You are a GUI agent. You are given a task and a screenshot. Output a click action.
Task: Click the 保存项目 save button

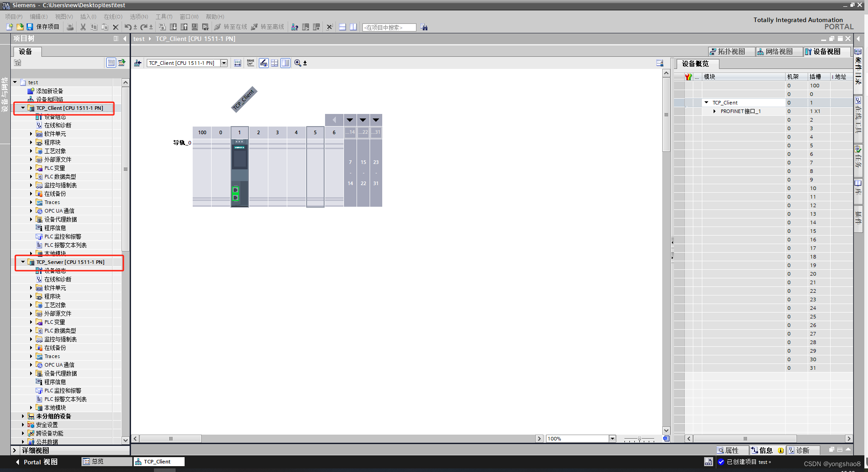click(43, 27)
